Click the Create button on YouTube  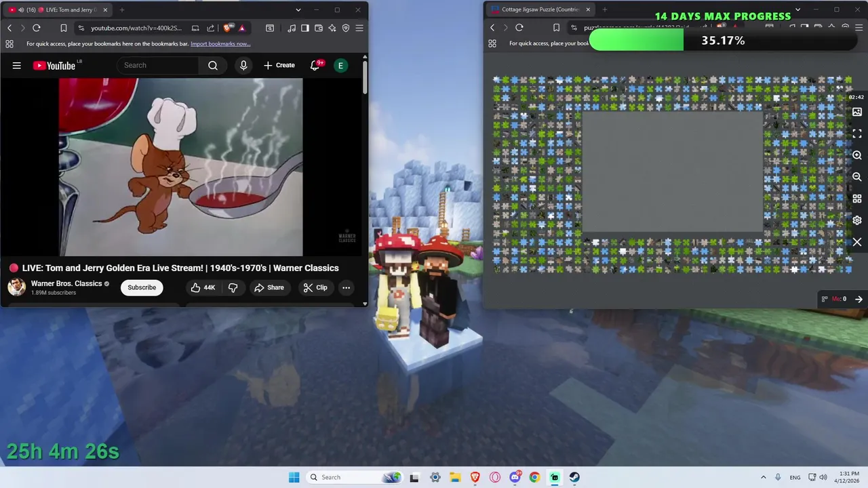(x=279, y=65)
